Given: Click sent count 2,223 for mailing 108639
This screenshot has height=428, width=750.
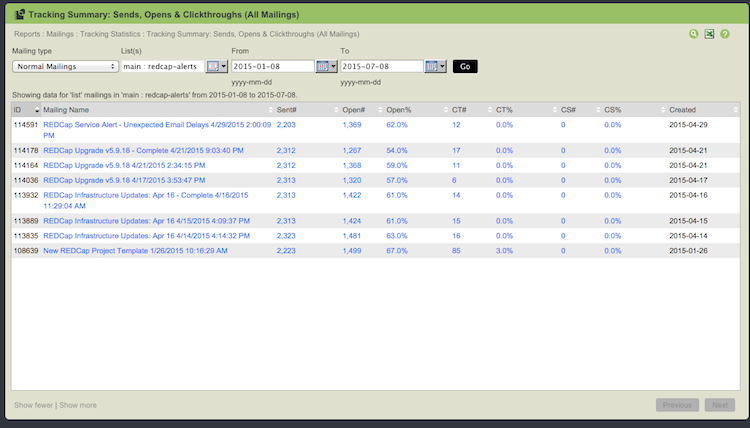Looking at the screenshot, I should [286, 251].
